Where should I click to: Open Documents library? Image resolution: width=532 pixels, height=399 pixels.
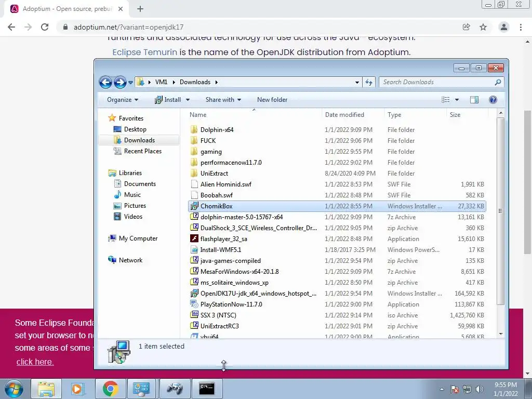pos(140,184)
